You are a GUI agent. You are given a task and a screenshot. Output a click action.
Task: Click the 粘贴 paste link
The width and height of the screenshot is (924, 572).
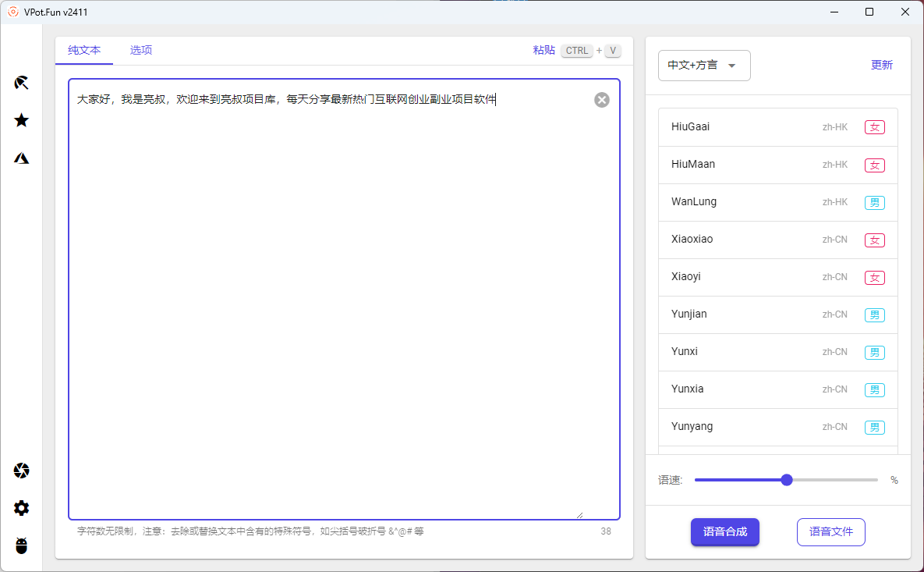pyautogui.click(x=543, y=50)
